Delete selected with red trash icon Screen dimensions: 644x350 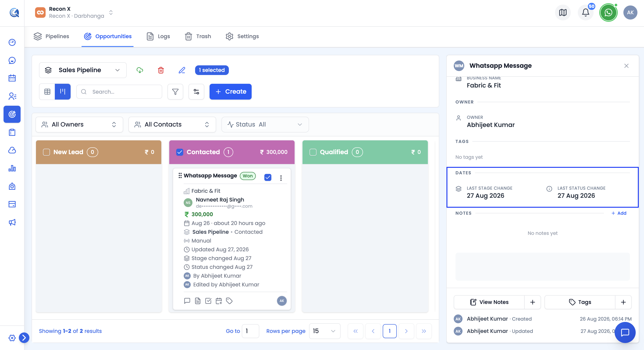[x=161, y=70]
